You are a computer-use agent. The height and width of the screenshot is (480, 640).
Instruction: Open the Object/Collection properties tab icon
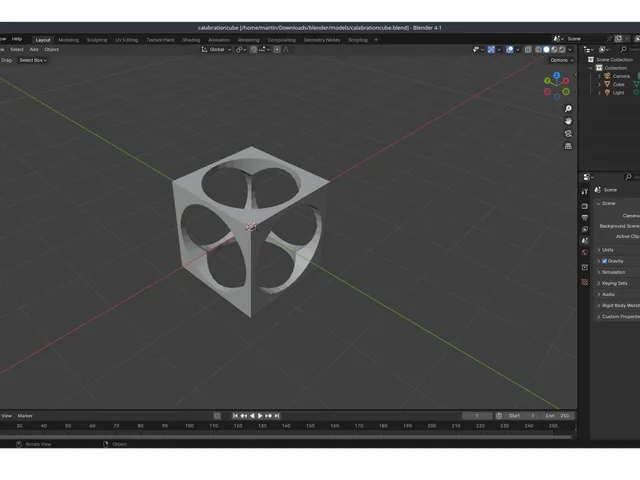click(x=584, y=267)
